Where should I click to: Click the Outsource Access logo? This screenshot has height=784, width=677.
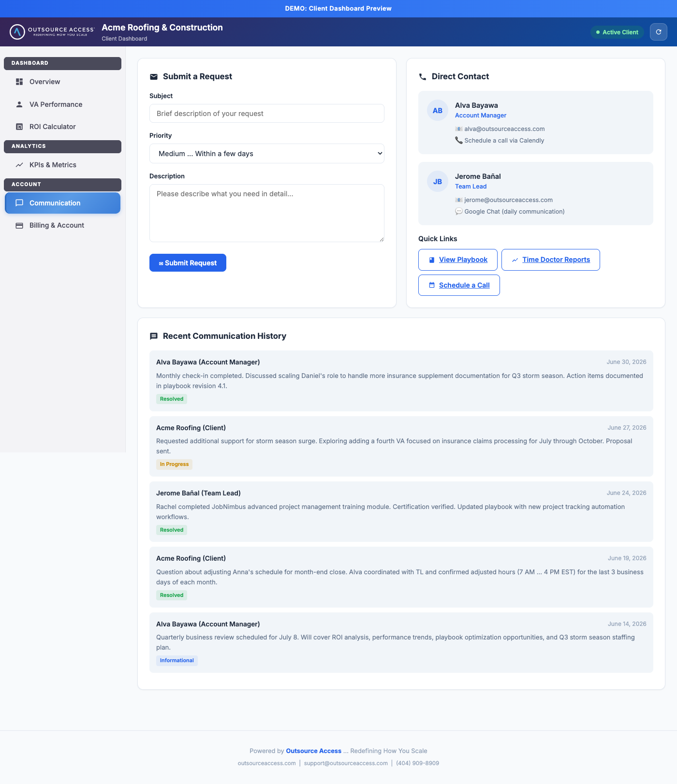tap(52, 32)
